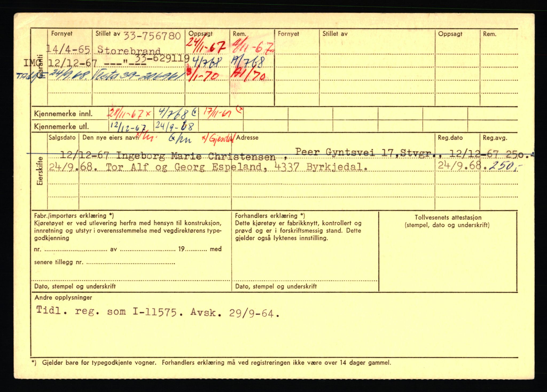Click the Den nye eiers navn header

click(110, 138)
